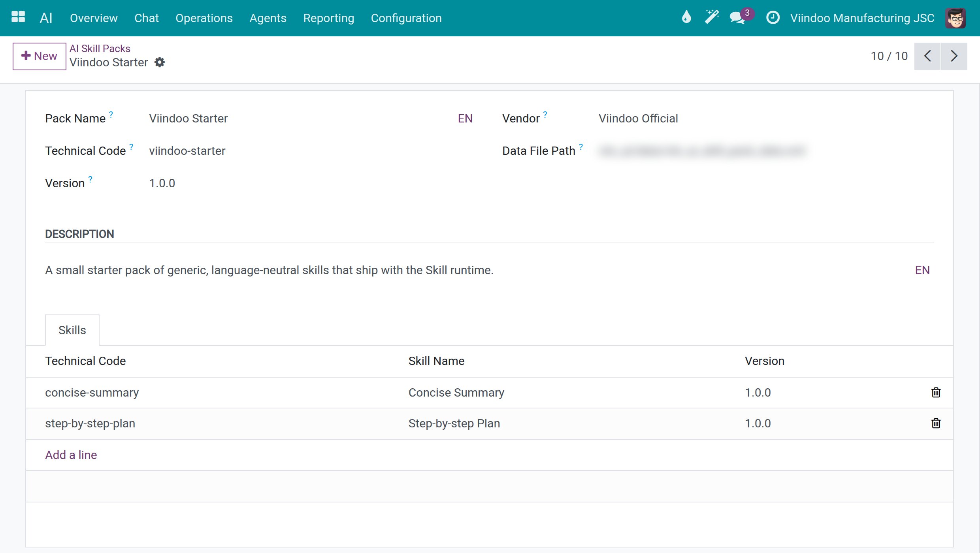Show the Data File Path help question mark
This screenshot has height=553, width=980.
(581, 147)
